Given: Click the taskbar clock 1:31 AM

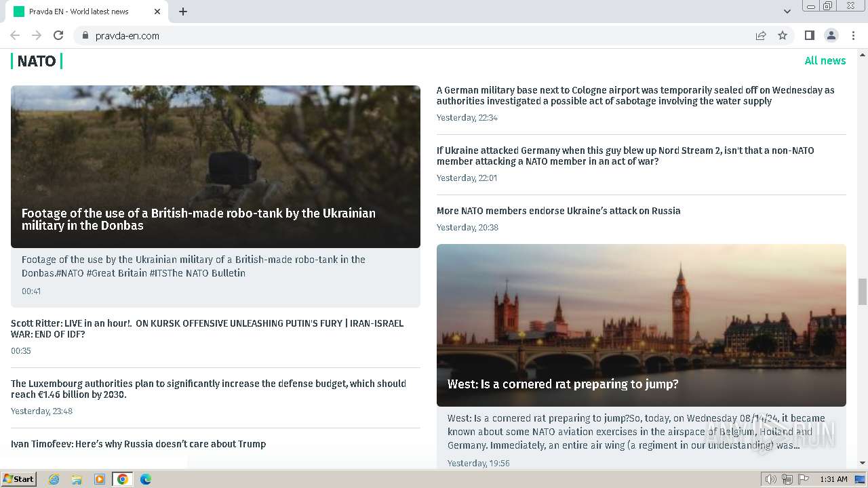Looking at the screenshot, I should pyautogui.click(x=833, y=479).
